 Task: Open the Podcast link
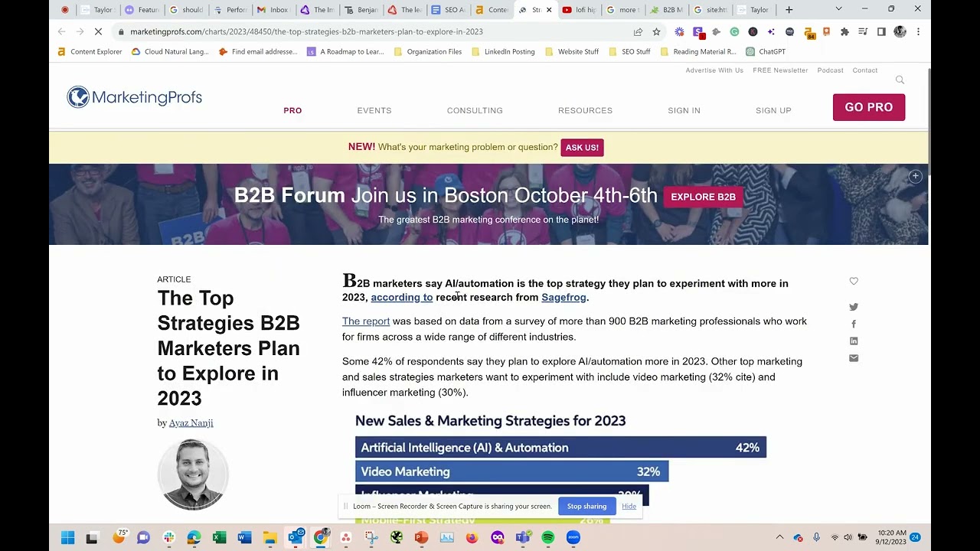[x=830, y=70]
